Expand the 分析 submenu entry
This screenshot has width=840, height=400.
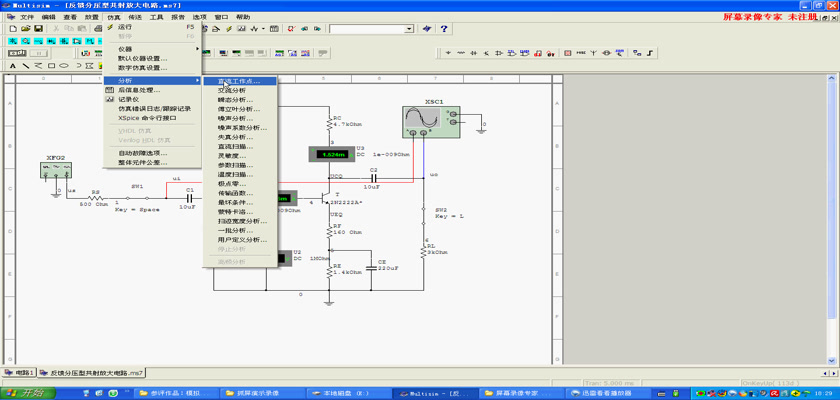pyautogui.click(x=152, y=80)
